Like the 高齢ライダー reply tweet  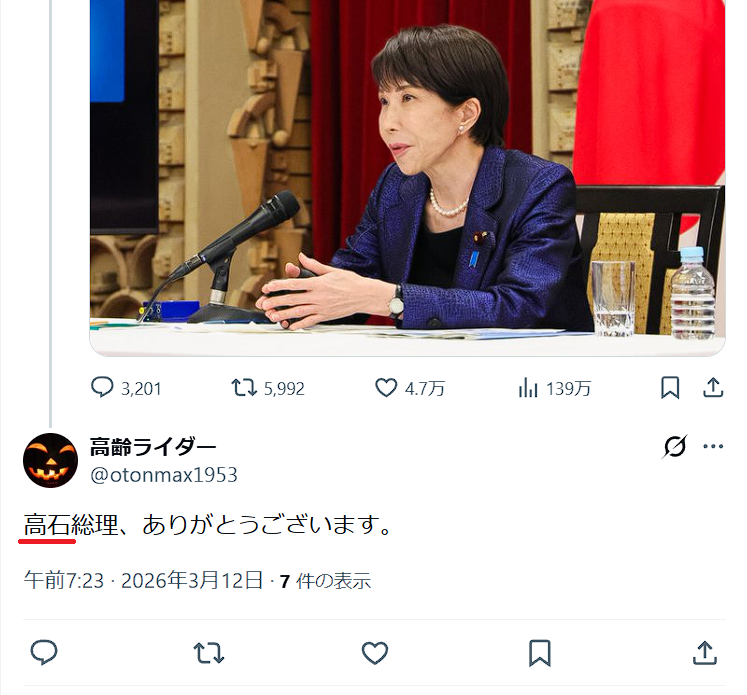pos(375,653)
